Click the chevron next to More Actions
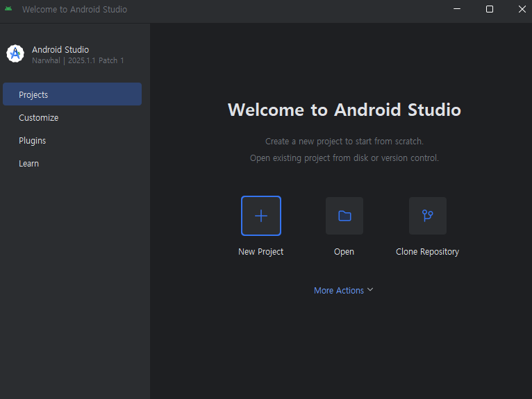 coord(370,289)
